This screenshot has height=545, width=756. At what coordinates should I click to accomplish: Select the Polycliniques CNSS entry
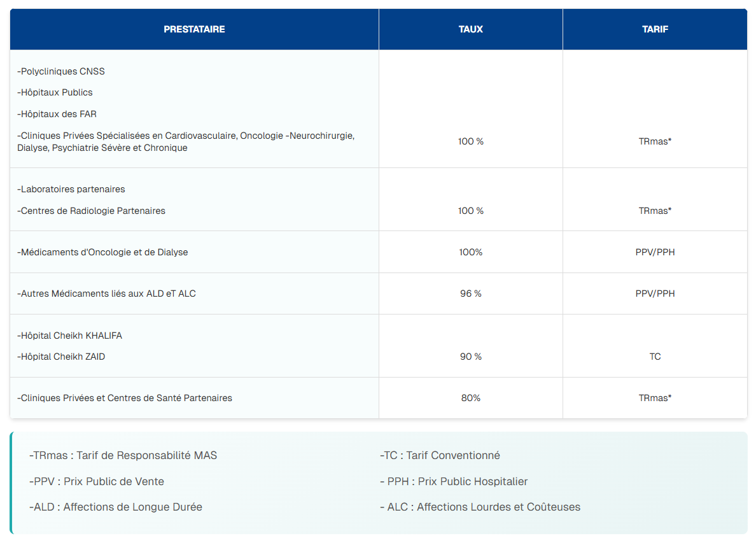pyautogui.click(x=61, y=71)
